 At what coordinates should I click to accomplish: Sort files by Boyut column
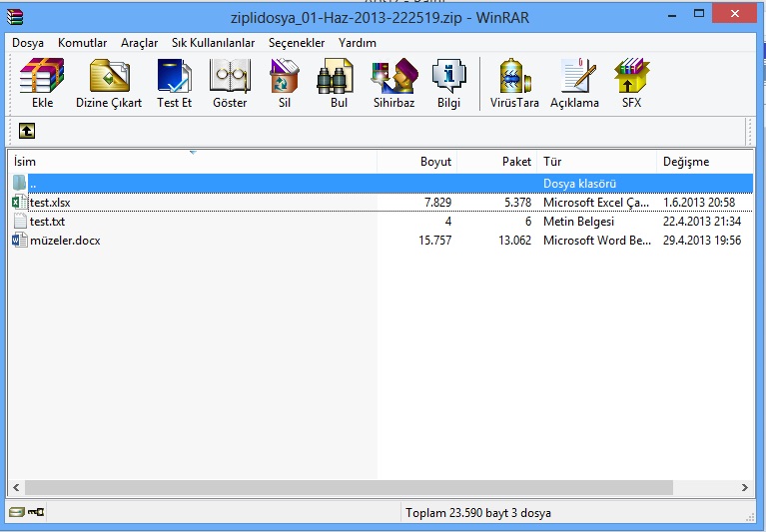(x=417, y=162)
